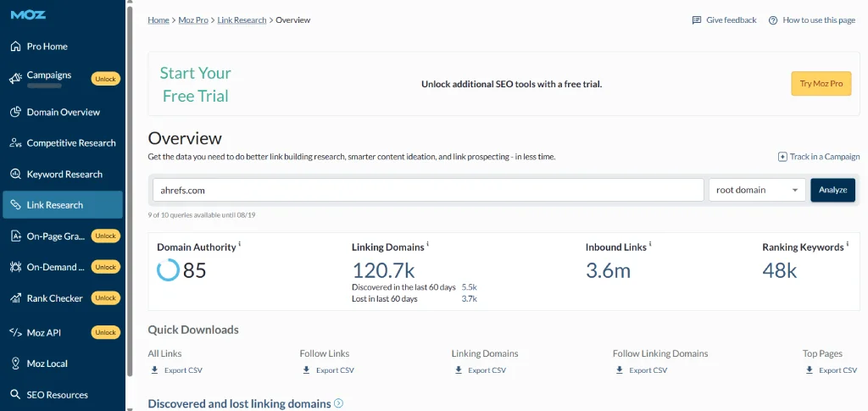868x411 pixels.
Task: Click Unlock badge next to On-Demand Crawl
Action: click(x=106, y=267)
